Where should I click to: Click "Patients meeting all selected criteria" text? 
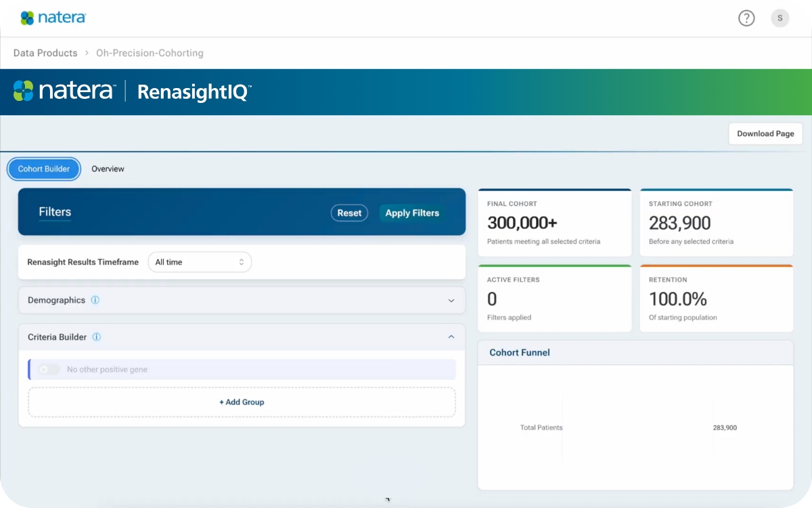pos(543,241)
